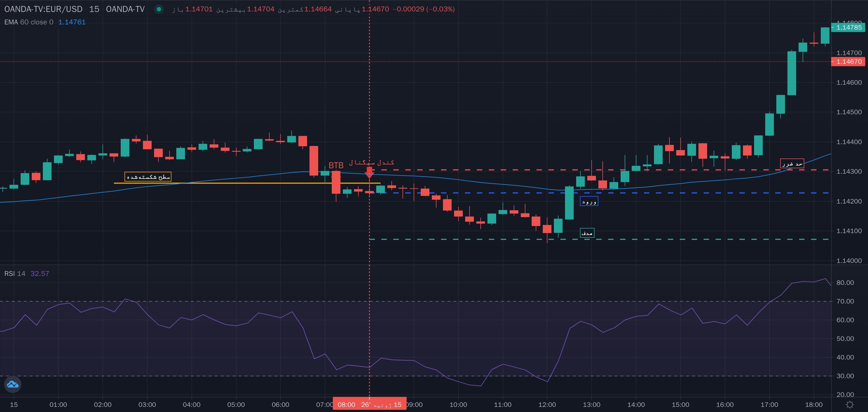Select the red signal arrow marker
868x412 pixels.
coord(369,173)
